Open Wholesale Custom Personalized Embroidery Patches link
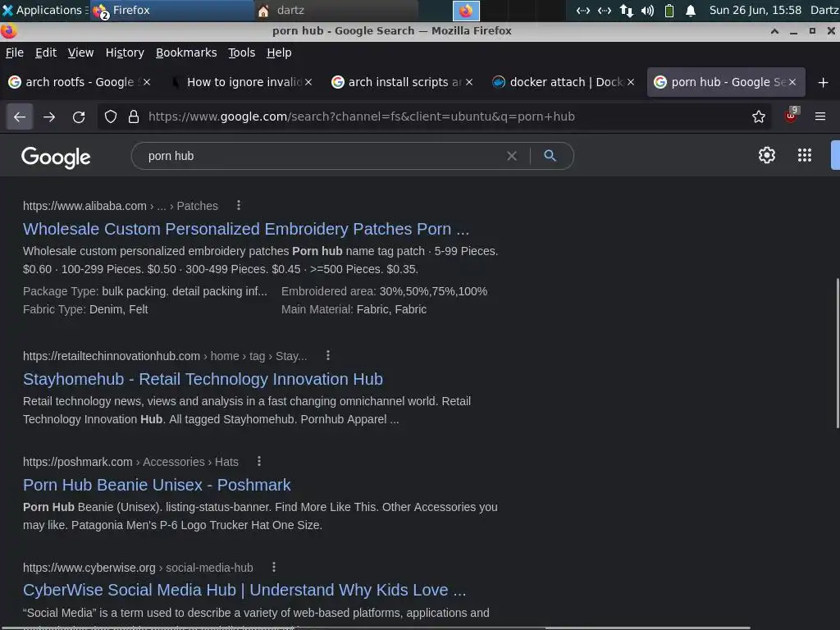Image resolution: width=840 pixels, height=630 pixels. [246, 229]
